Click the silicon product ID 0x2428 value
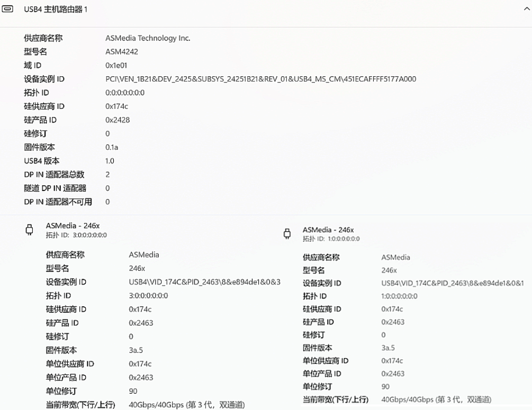532x410 pixels. coord(118,120)
